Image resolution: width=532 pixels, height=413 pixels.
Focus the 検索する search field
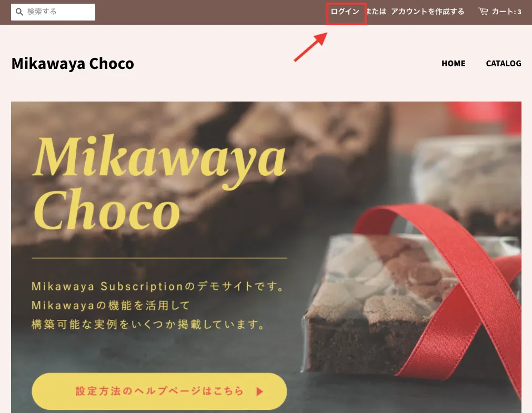[53, 12]
